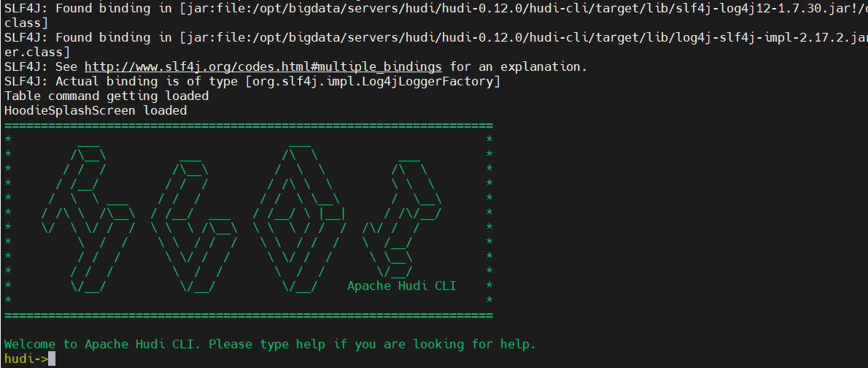Click the log4j-slf4j-impl-2.17.2 binding line

coord(435,38)
